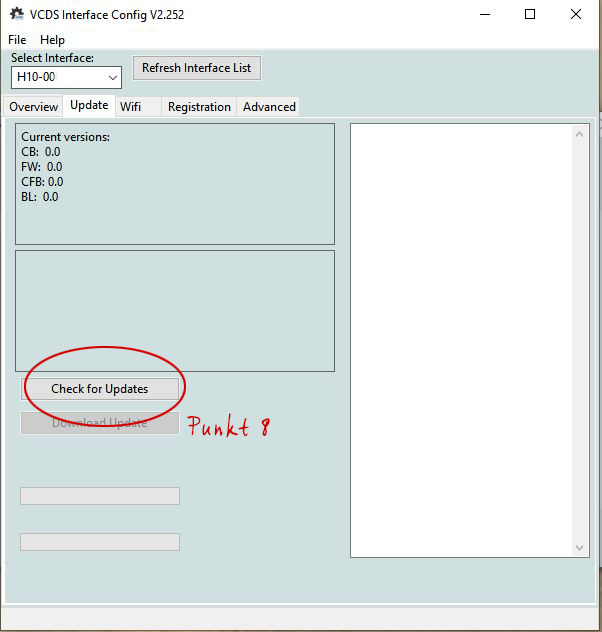
Task: Switch to the Overview tab
Action: coord(33,107)
